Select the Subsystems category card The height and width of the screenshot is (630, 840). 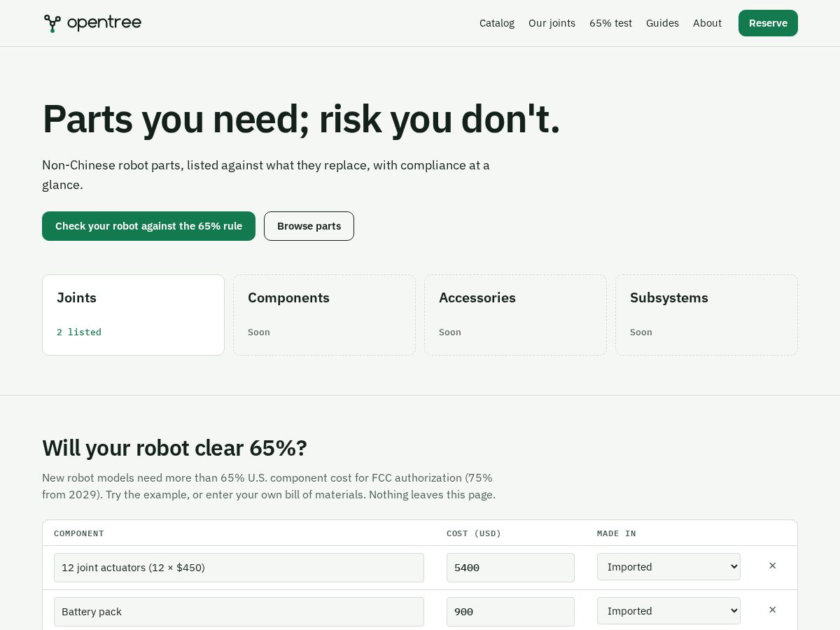pyautogui.click(x=706, y=315)
